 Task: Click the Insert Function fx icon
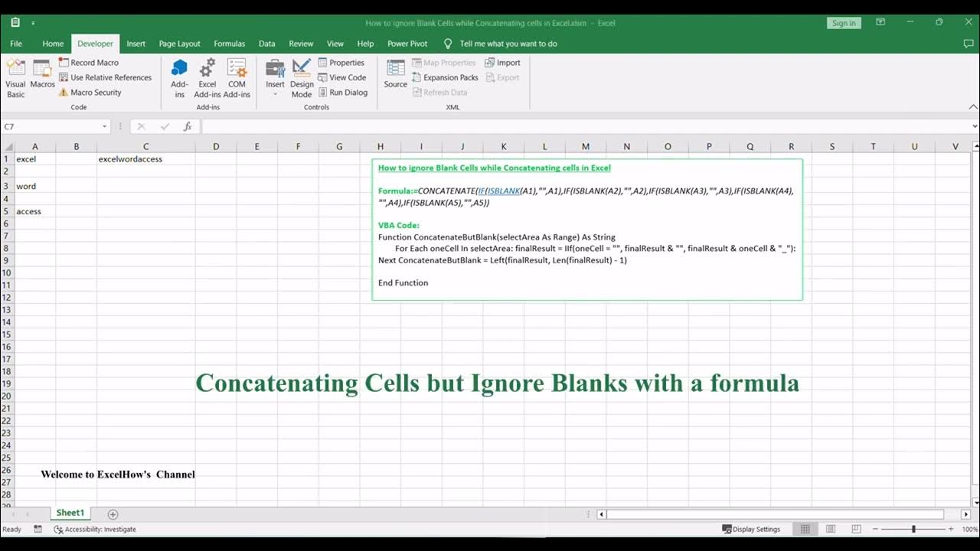click(188, 126)
